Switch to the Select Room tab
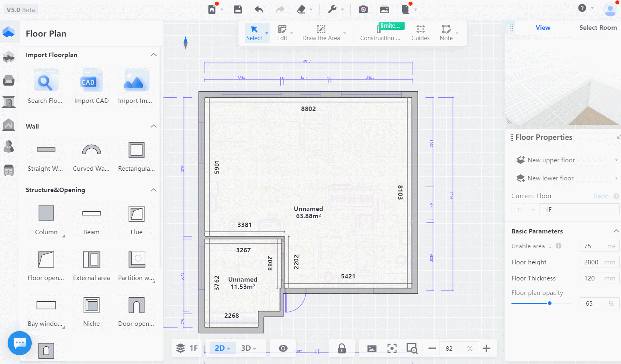 (598, 27)
